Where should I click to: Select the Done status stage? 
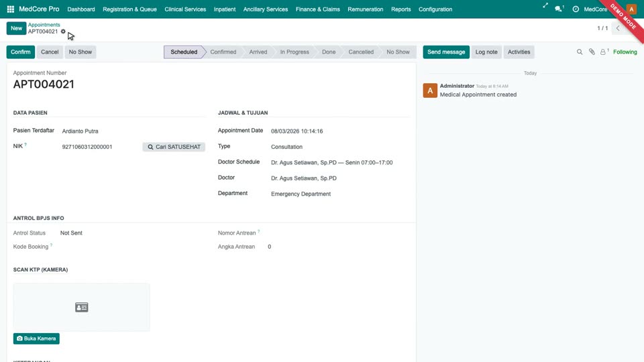tap(329, 52)
